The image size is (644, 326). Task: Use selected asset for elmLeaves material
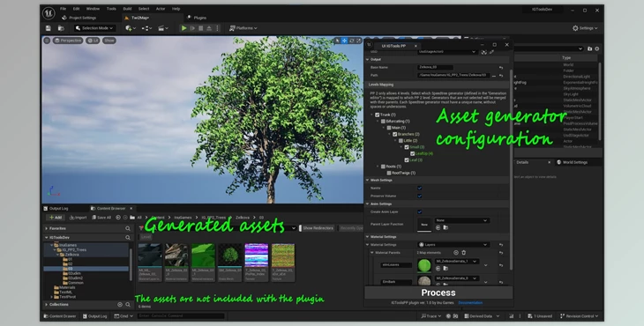438,269
